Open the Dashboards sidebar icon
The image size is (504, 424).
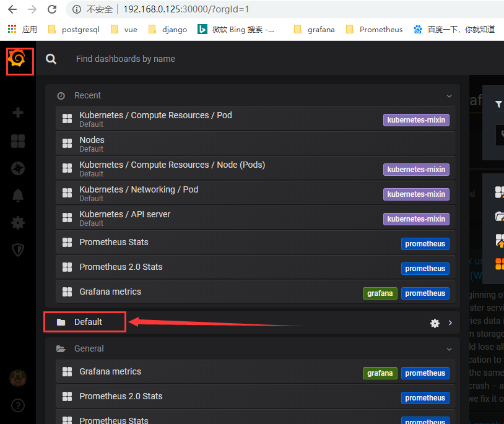click(18, 141)
